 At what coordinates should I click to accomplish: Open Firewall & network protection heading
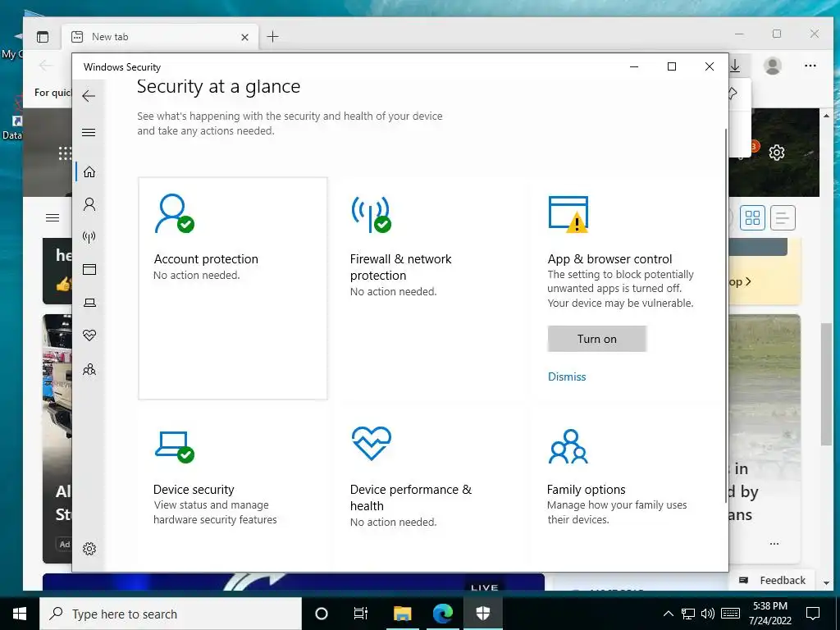click(400, 267)
